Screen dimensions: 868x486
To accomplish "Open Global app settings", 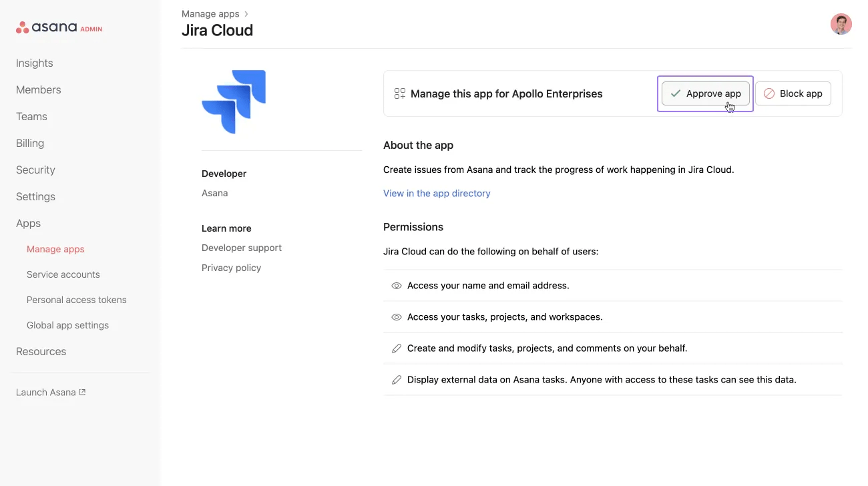I will click(67, 325).
